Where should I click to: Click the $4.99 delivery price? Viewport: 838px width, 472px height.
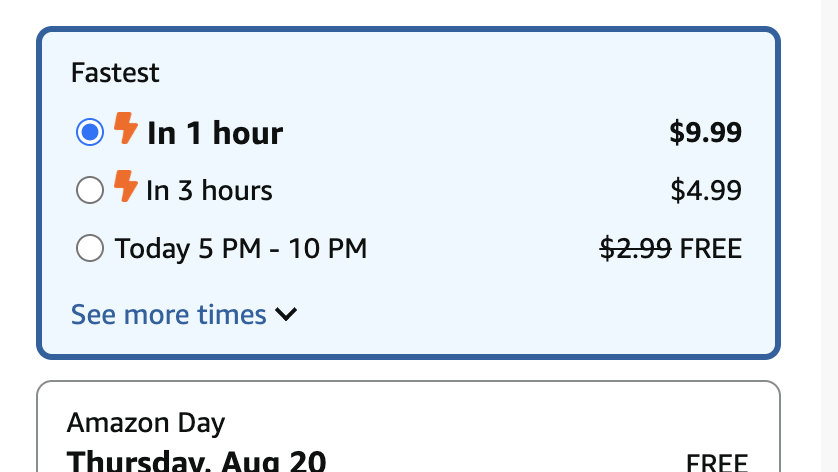706,190
